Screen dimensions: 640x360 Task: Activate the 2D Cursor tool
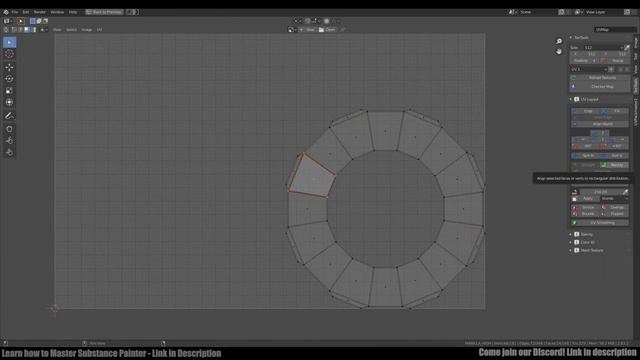point(9,54)
